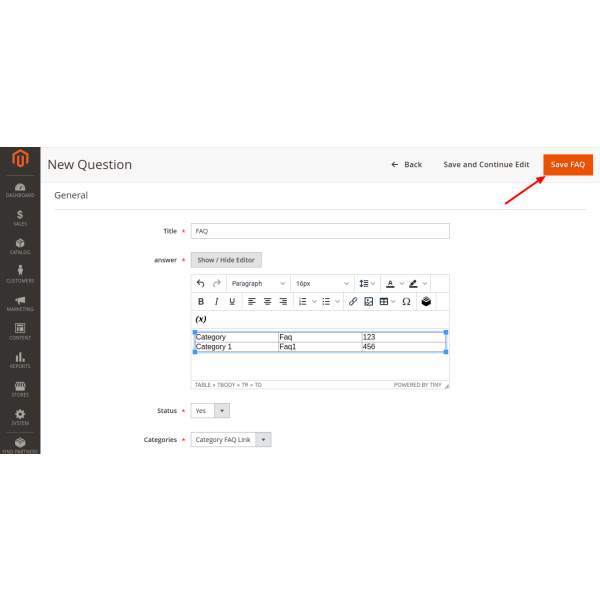Click the Save FAQ button
Image resolution: width=600 pixels, height=600 pixels.
[568, 165]
